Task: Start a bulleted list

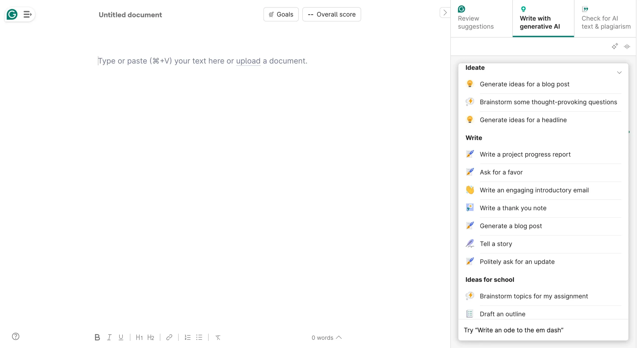Action: 199,337
